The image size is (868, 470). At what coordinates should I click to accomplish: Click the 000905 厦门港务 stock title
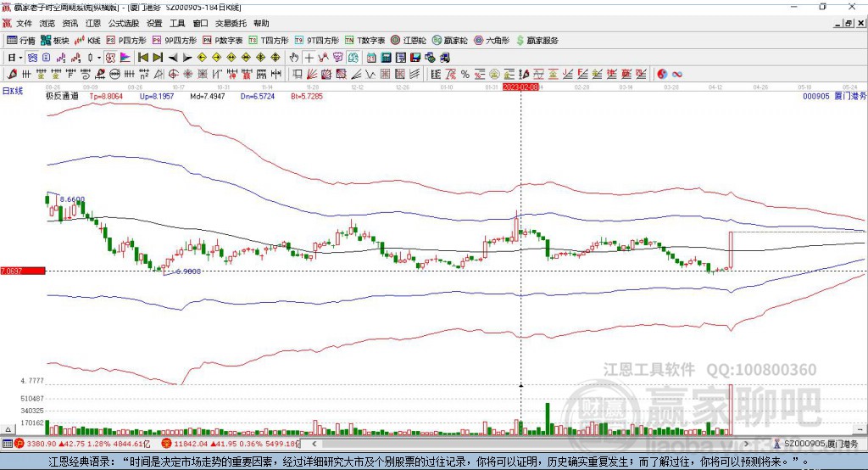pos(834,96)
